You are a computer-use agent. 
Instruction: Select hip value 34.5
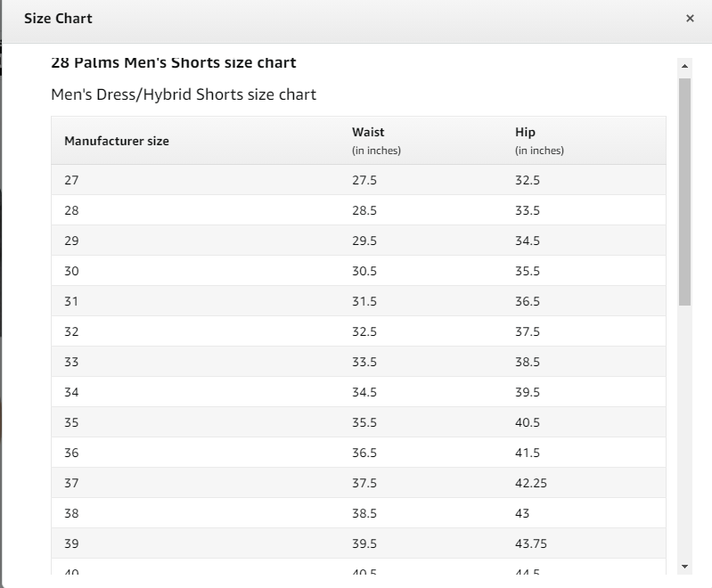pyautogui.click(x=528, y=241)
